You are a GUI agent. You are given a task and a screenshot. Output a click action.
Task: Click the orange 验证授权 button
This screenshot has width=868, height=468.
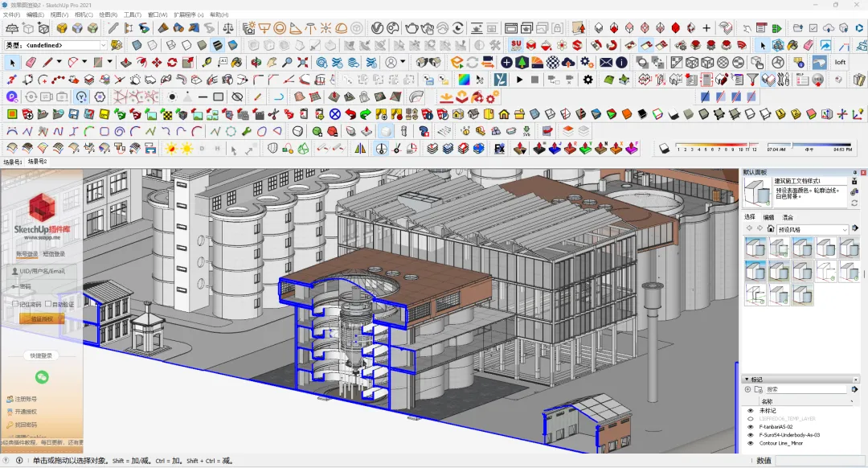(42, 319)
